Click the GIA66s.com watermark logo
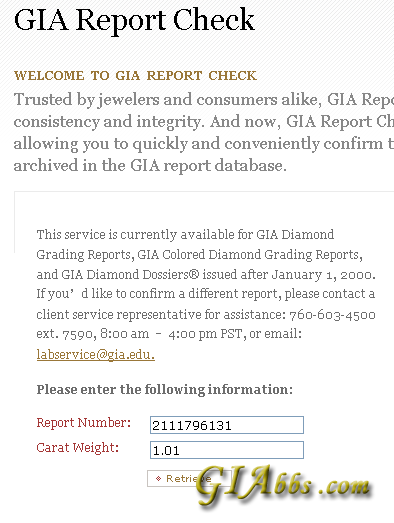This screenshot has height=523, width=394. point(284,484)
